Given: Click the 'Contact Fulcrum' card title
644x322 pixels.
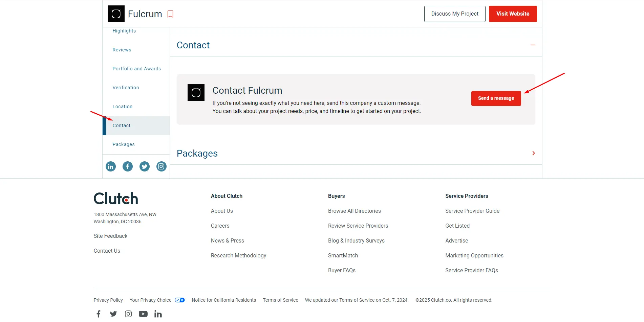Looking at the screenshot, I should (247, 90).
